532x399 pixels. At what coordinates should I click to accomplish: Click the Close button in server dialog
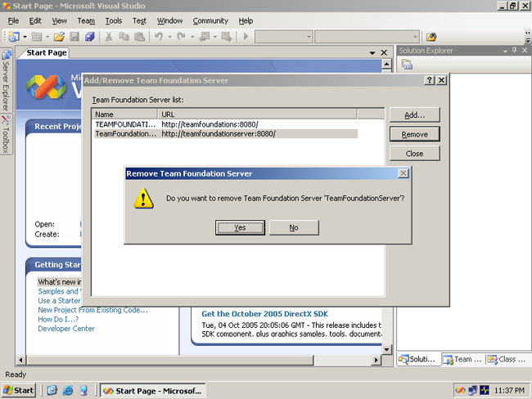coord(415,154)
